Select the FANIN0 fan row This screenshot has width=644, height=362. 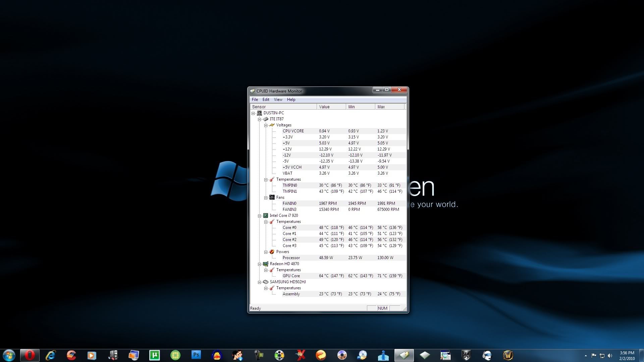tap(344, 203)
